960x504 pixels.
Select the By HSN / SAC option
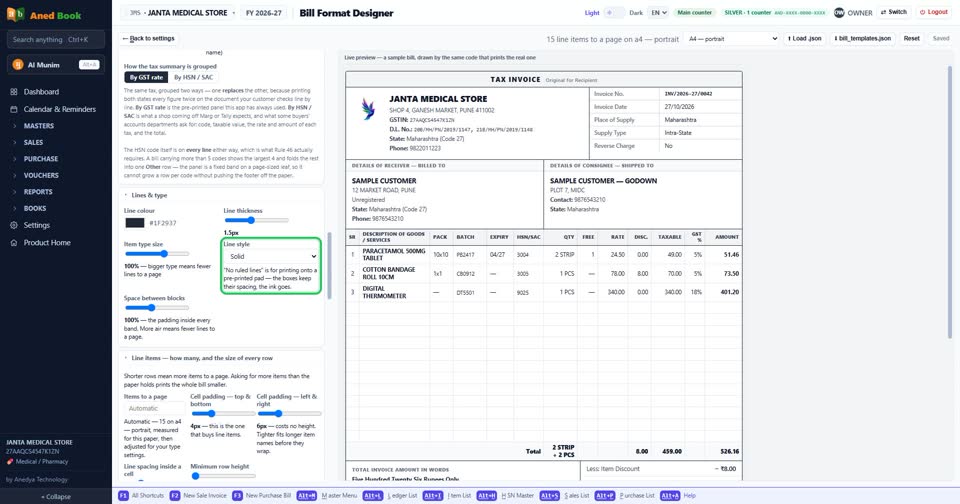[x=193, y=77]
